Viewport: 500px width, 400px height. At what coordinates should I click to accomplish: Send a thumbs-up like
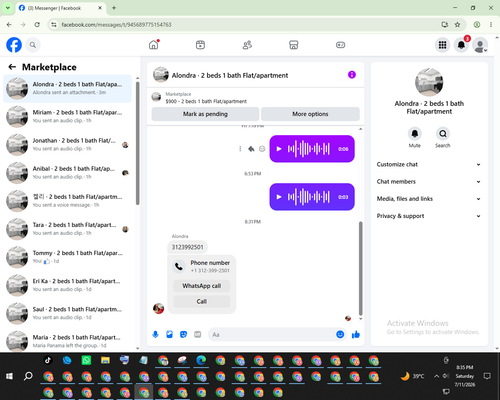356,334
